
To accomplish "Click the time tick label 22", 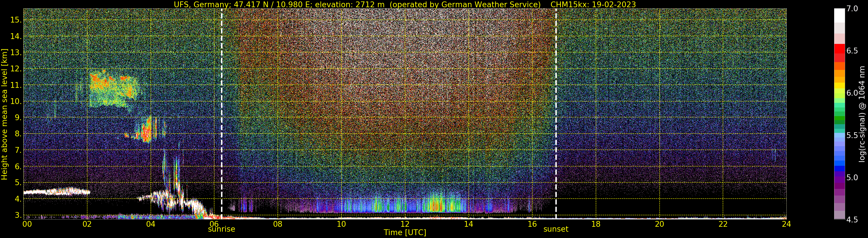I will point(723,224).
